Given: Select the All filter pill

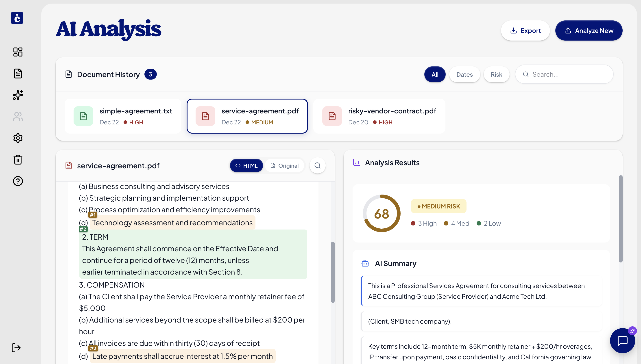Looking at the screenshot, I should pyautogui.click(x=435, y=74).
